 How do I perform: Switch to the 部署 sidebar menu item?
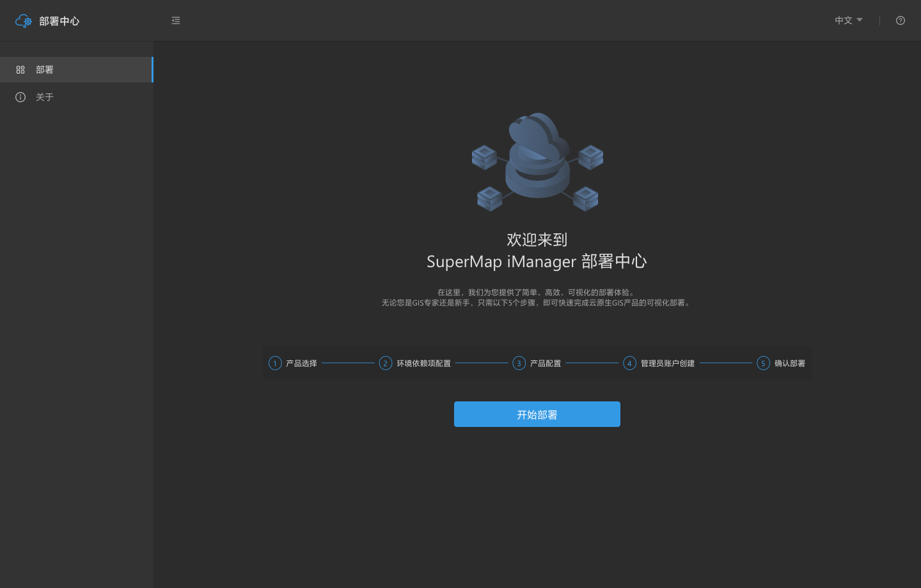click(x=45, y=69)
